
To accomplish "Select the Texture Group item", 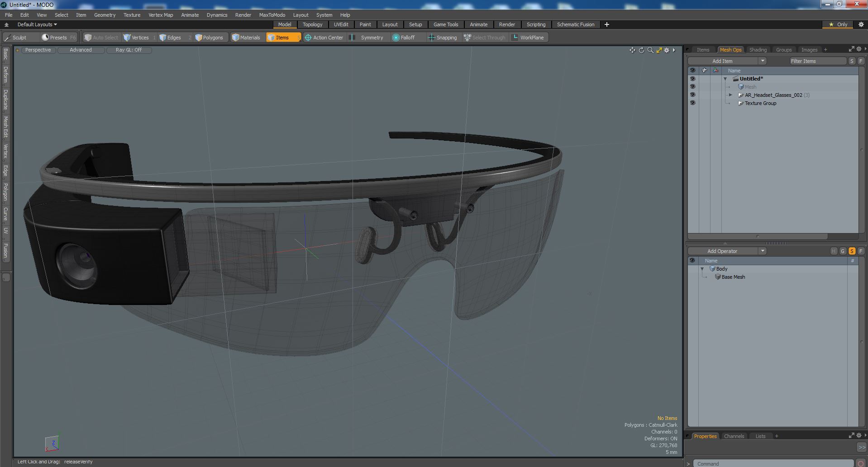I will coord(760,103).
